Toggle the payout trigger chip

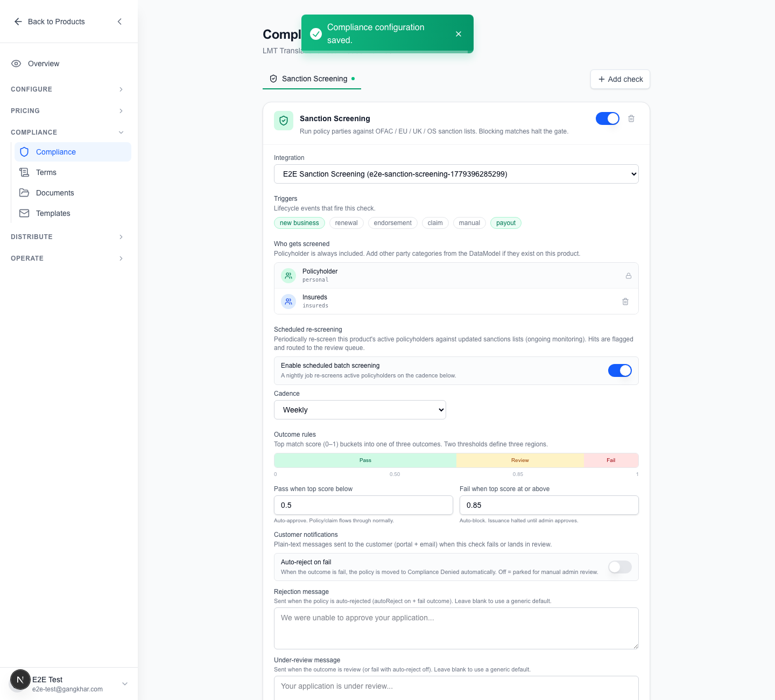506,223
